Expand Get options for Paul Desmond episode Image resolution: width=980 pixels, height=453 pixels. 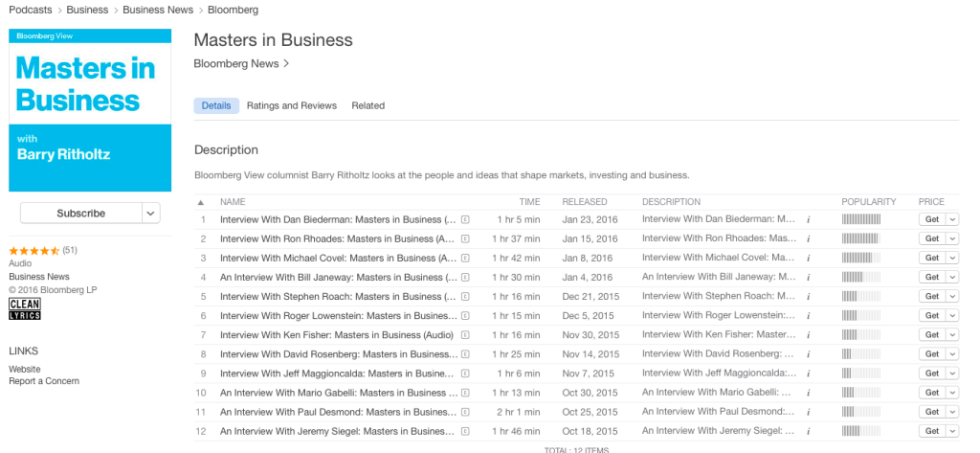tap(952, 413)
